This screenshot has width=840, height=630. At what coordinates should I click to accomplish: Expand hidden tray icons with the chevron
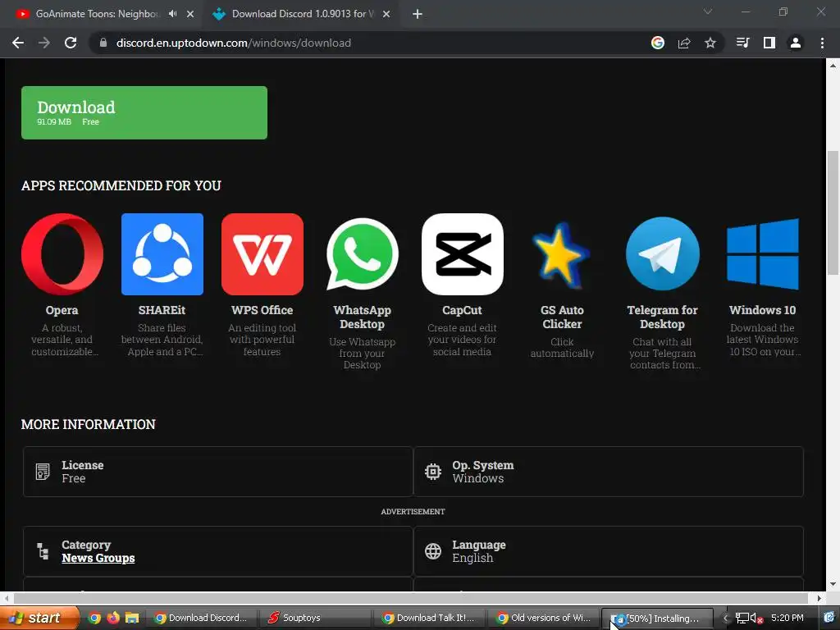pos(726,619)
